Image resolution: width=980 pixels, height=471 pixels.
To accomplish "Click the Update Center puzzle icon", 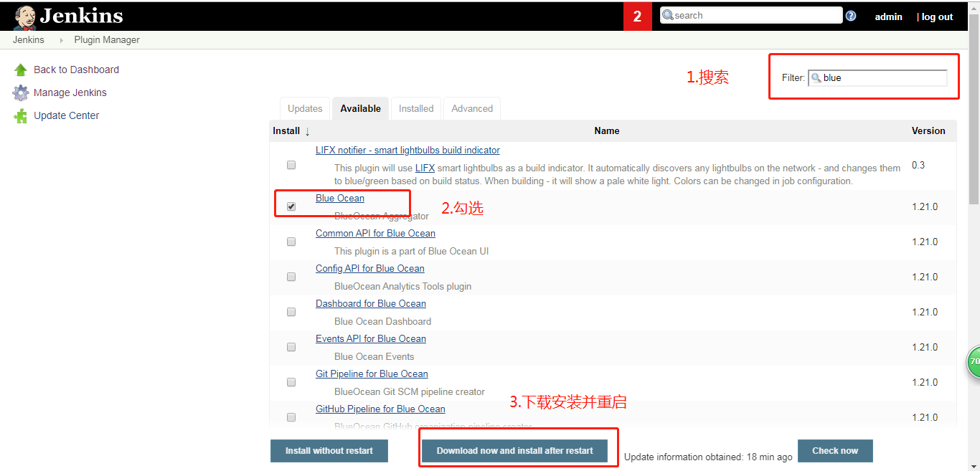I will click(21, 115).
